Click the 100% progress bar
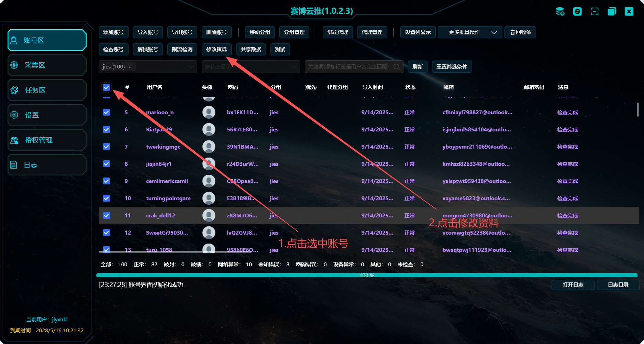The width and height of the screenshot is (644, 344). click(367, 275)
